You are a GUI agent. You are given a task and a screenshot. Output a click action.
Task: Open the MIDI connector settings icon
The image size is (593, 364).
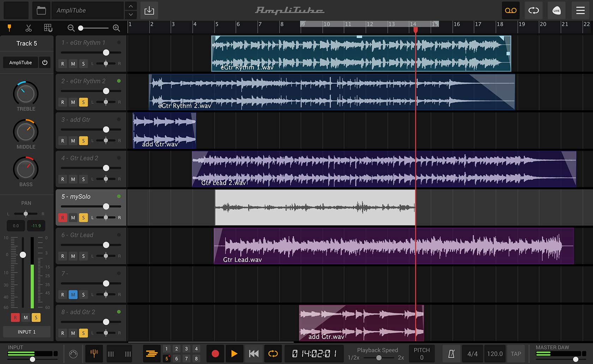(73, 354)
